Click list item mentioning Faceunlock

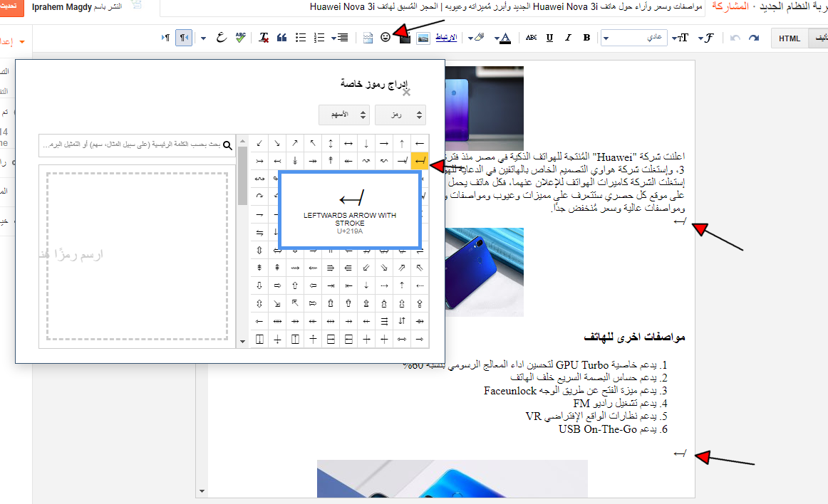(576, 391)
